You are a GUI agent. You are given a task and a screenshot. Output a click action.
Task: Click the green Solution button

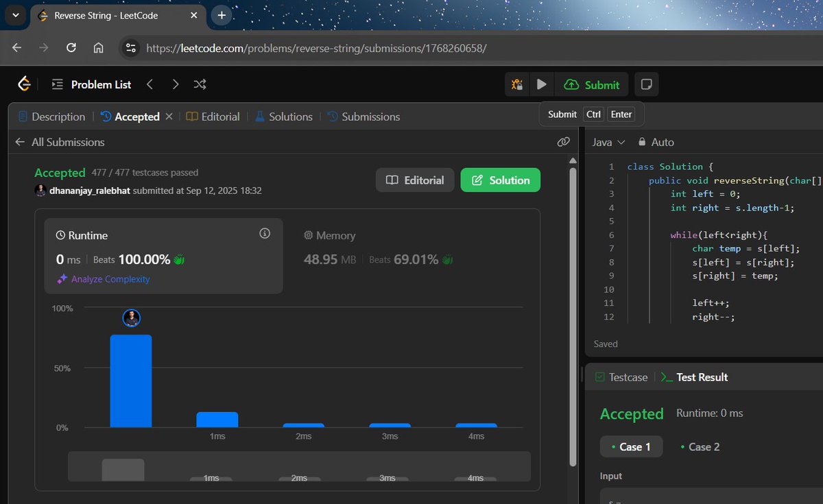[x=501, y=180]
